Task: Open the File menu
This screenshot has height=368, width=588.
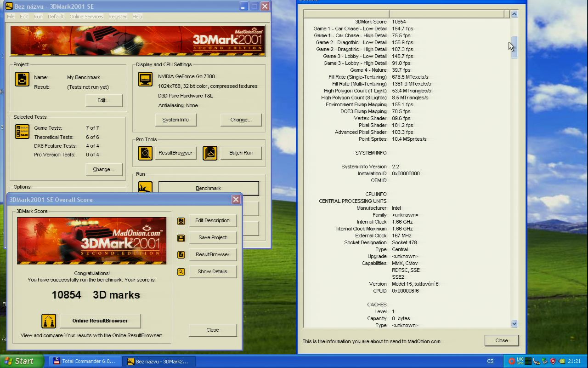Action: click(x=11, y=17)
